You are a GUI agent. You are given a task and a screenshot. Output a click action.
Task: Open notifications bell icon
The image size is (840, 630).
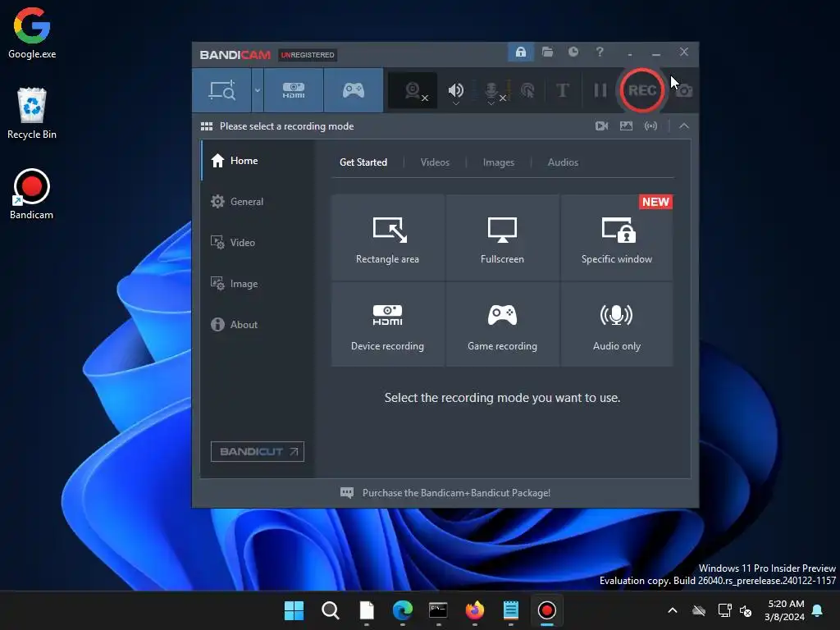coord(818,610)
